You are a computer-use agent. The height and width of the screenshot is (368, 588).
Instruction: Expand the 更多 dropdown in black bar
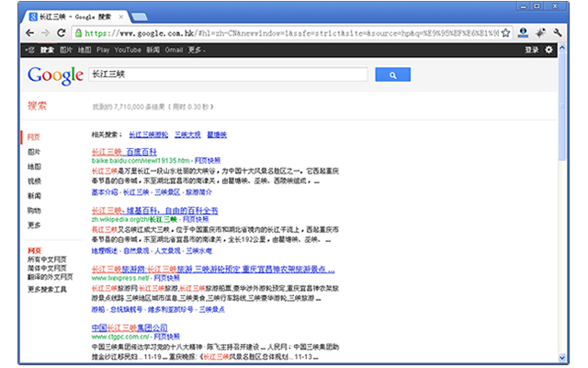tap(196, 50)
